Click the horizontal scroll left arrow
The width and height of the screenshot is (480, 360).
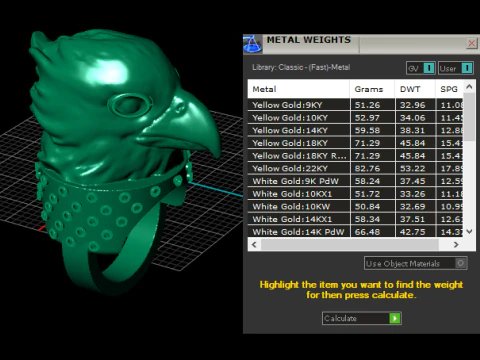(254, 244)
